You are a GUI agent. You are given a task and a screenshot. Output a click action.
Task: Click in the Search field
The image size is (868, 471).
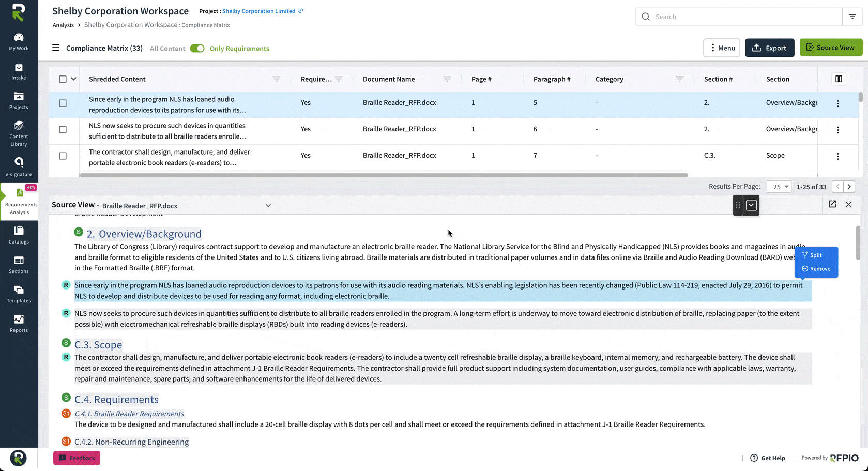739,17
